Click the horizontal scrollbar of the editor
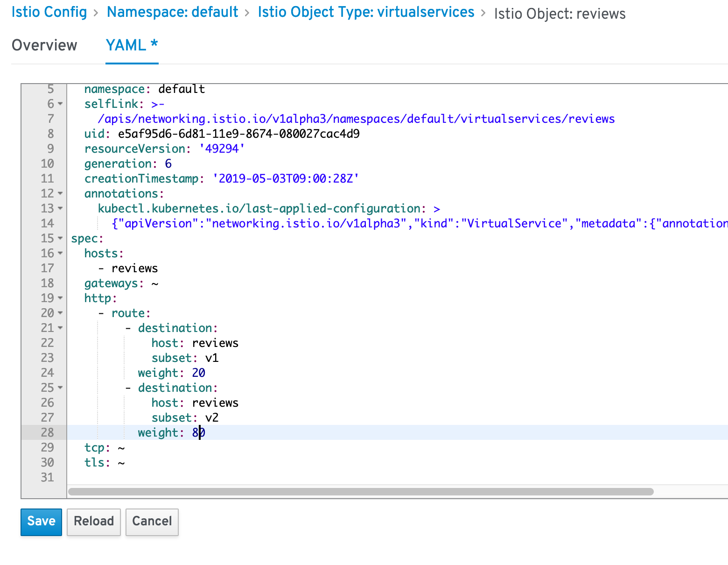The image size is (728, 565). 360,491
